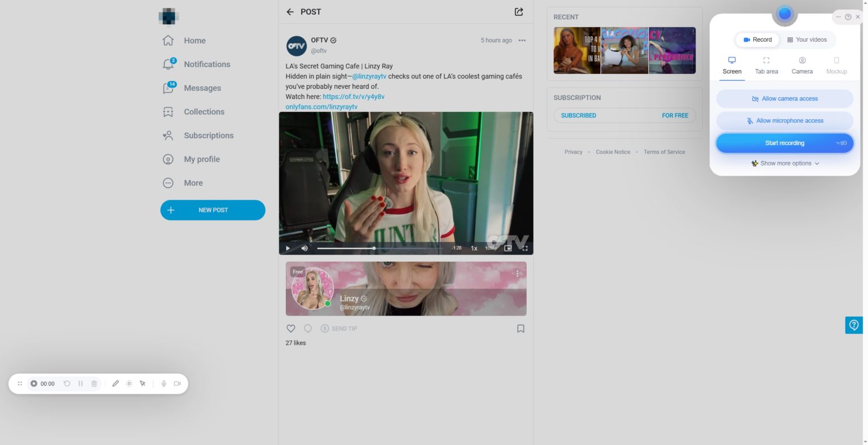This screenshot has width=868, height=445.
Task: Select the Camera tab in the recorder
Action: [802, 64]
